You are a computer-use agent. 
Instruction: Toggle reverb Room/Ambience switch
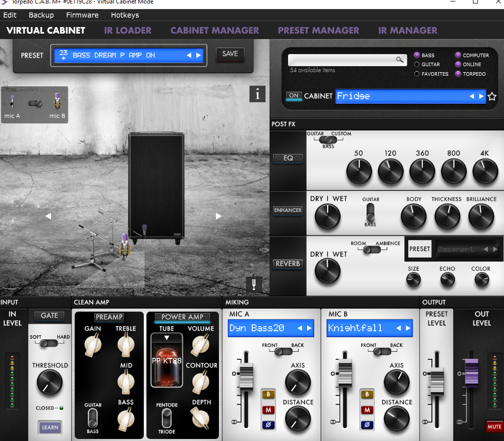[372, 250]
